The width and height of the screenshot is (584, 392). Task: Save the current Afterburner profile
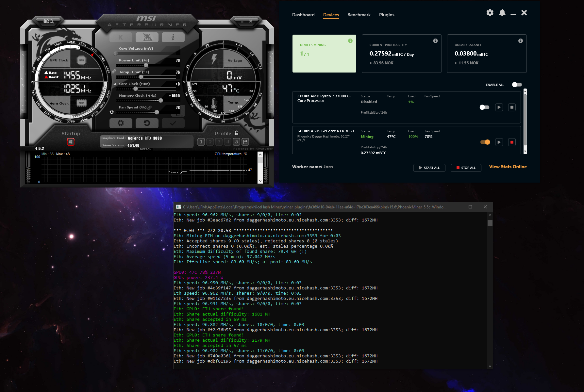pos(245,141)
